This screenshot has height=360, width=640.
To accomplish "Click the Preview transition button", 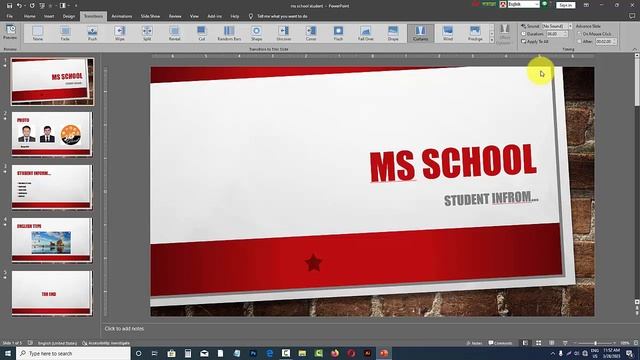I will (10, 32).
